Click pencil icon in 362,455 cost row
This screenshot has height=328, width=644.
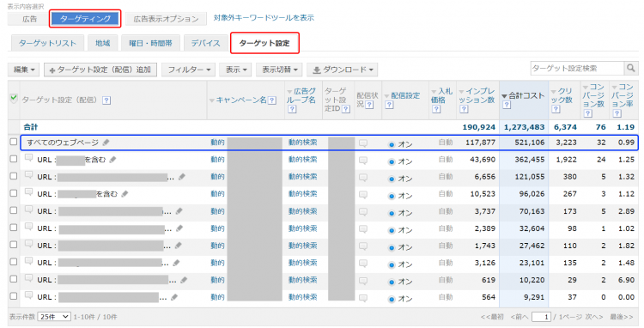(113, 160)
